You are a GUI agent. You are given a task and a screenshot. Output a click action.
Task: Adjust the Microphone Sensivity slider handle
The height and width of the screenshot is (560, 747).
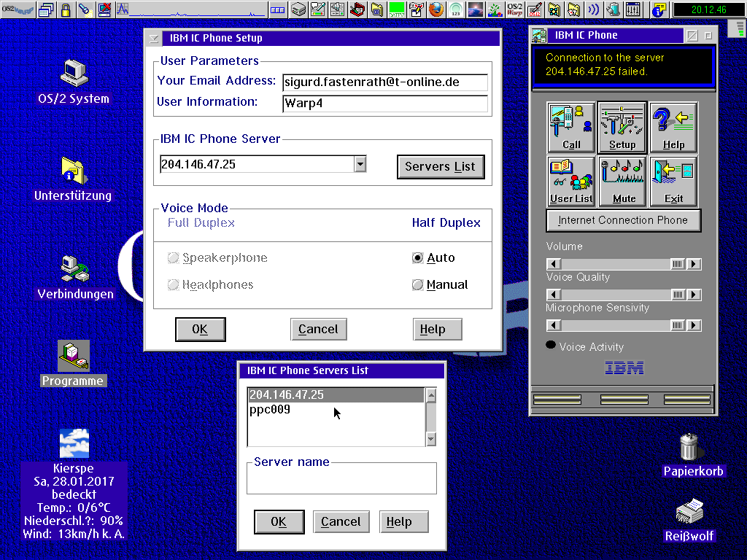(678, 325)
